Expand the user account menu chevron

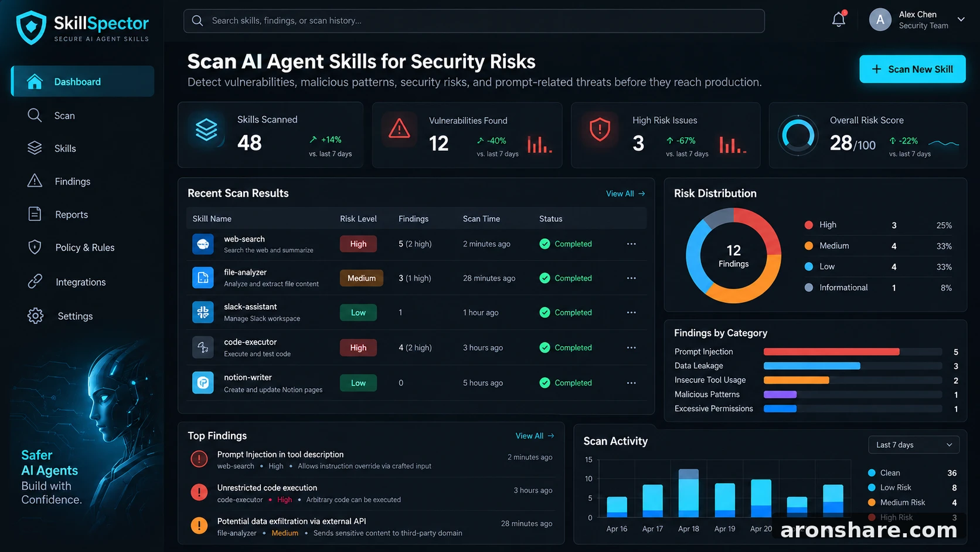961,19
